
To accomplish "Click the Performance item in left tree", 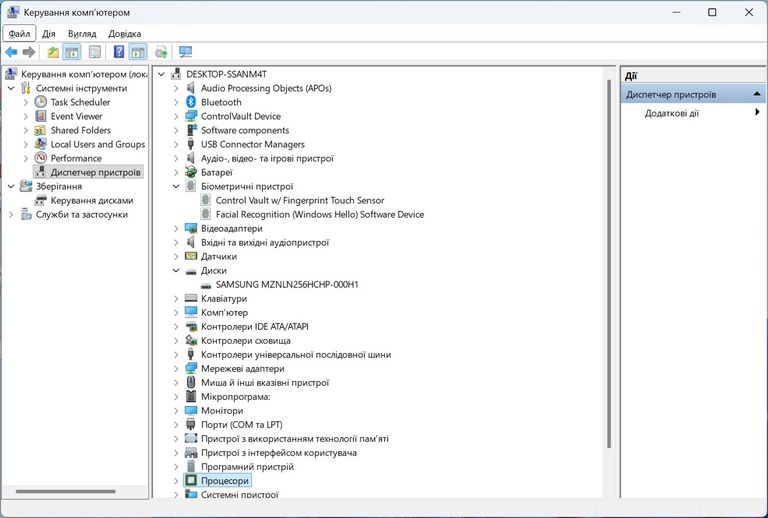I will point(76,158).
